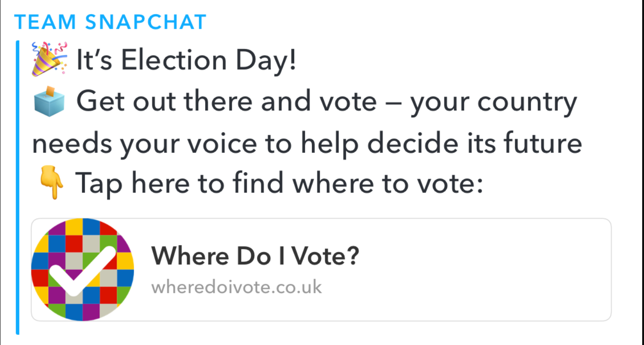Click the TEAM SNAPCHAT sender name
This screenshot has height=345, width=644.
(x=111, y=22)
